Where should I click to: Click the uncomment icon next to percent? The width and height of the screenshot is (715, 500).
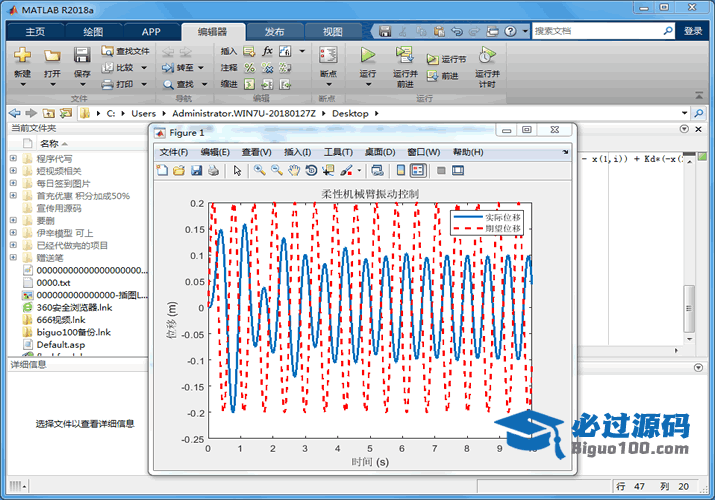pyautogui.click(x=267, y=68)
